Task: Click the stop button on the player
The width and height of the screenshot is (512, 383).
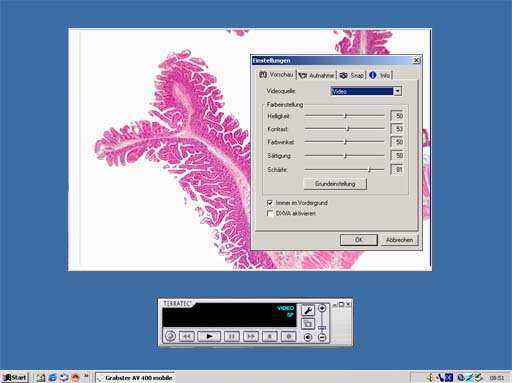Action: pos(270,336)
